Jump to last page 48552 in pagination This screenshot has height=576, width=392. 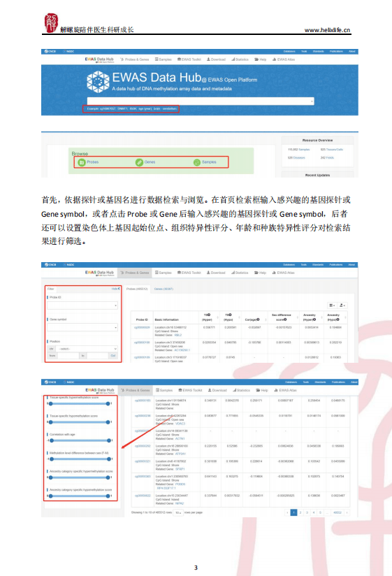(337, 512)
